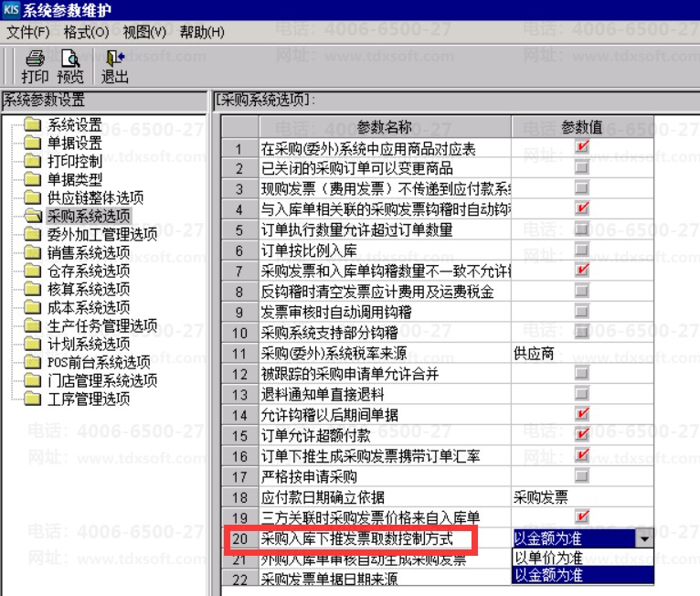Click selected 以金额为准 combo box field
The height and width of the screenshot is (596, 700).
(574, 538)
